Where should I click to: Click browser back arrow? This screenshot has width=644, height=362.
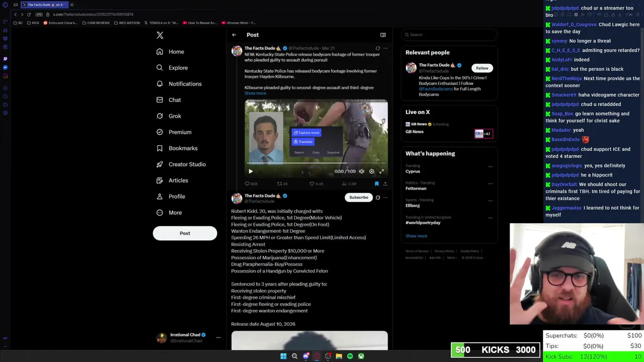[x=15, y=15]
